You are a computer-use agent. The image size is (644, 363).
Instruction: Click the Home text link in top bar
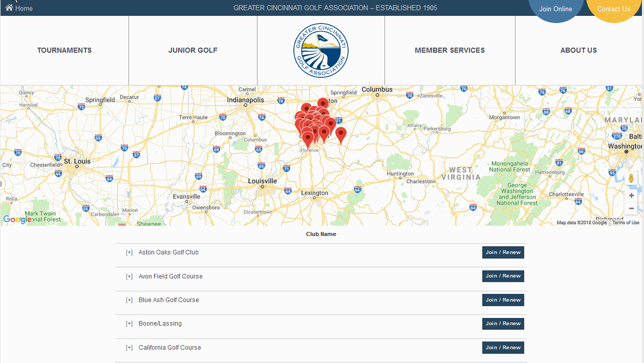(24, 9)
